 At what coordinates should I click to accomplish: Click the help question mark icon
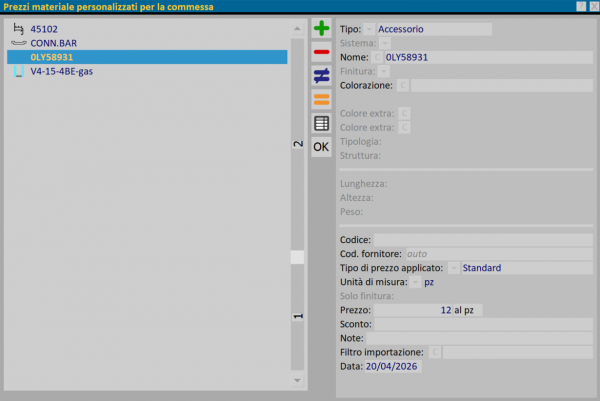(581, 7)
